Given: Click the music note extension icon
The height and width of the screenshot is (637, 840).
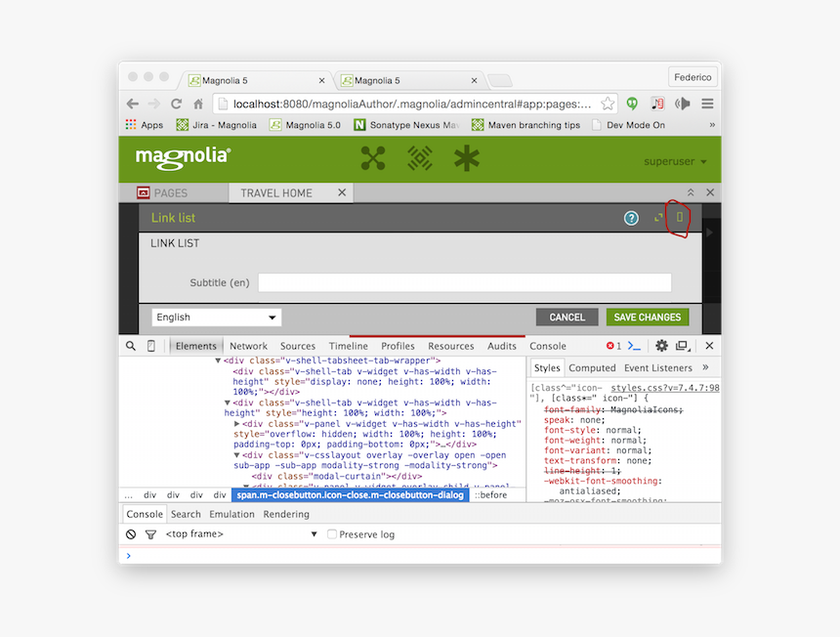Looking at the screenshot, I should pos(657,104).
